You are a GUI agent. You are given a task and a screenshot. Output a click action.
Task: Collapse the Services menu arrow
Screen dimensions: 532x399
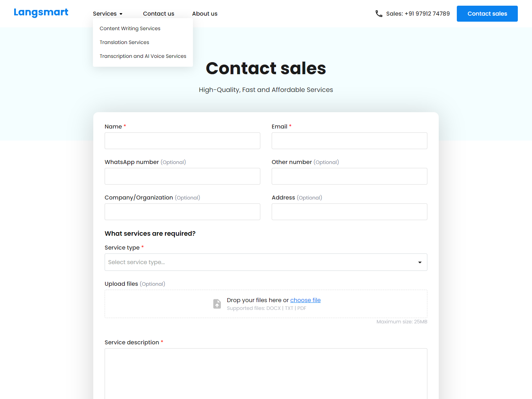point(121,14)
